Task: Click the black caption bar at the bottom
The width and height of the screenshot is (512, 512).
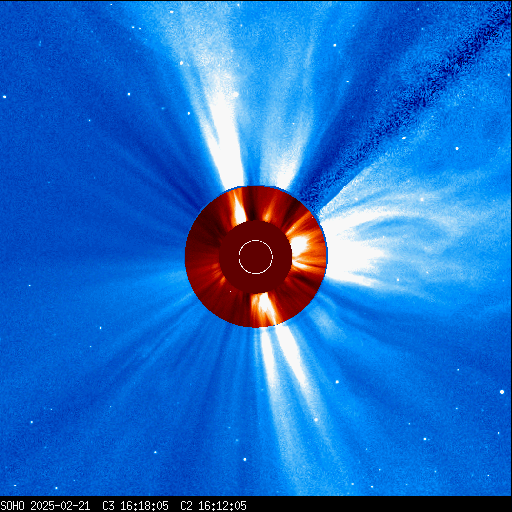Action: tap(256, 505)
